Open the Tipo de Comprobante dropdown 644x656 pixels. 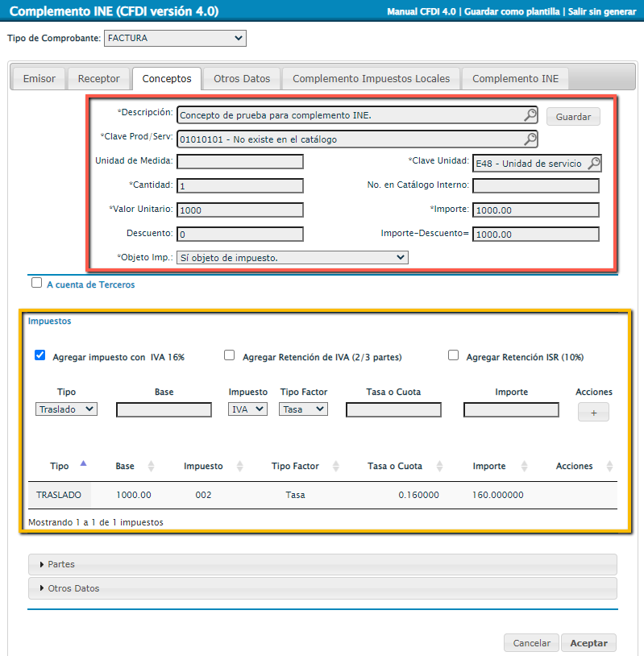175,38
